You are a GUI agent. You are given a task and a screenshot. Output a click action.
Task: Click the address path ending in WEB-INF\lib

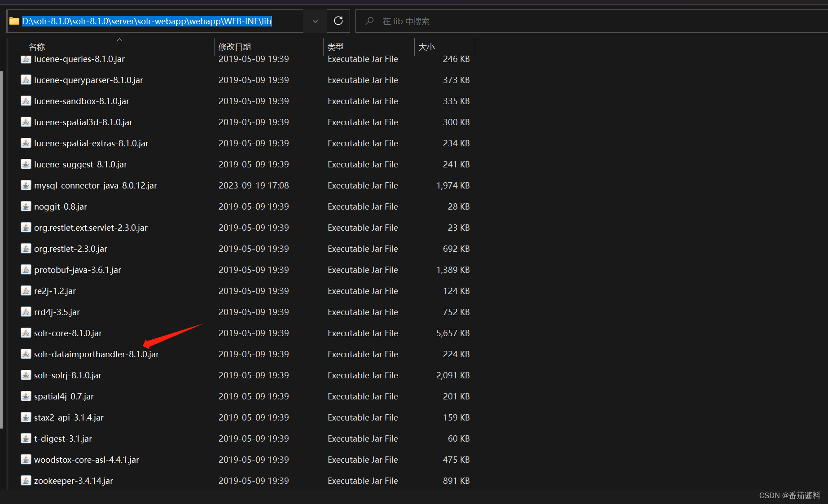coord(147,21)
